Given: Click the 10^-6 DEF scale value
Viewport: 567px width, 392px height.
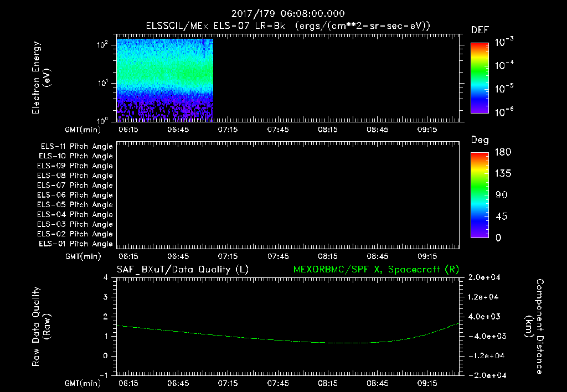Looking at the screenshot, I should 504,112.
